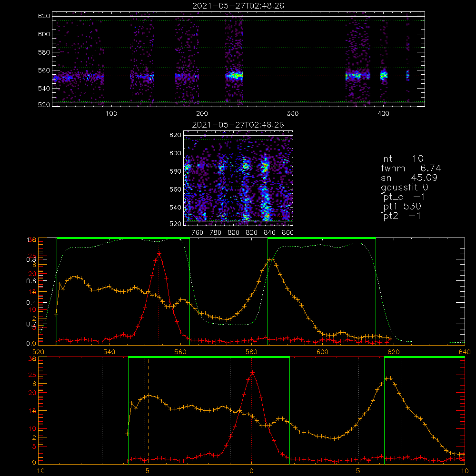This screenshot has height=476, width=476.
Task: Click x-axis label 800 under middle image
Action: tap(233, 233)
